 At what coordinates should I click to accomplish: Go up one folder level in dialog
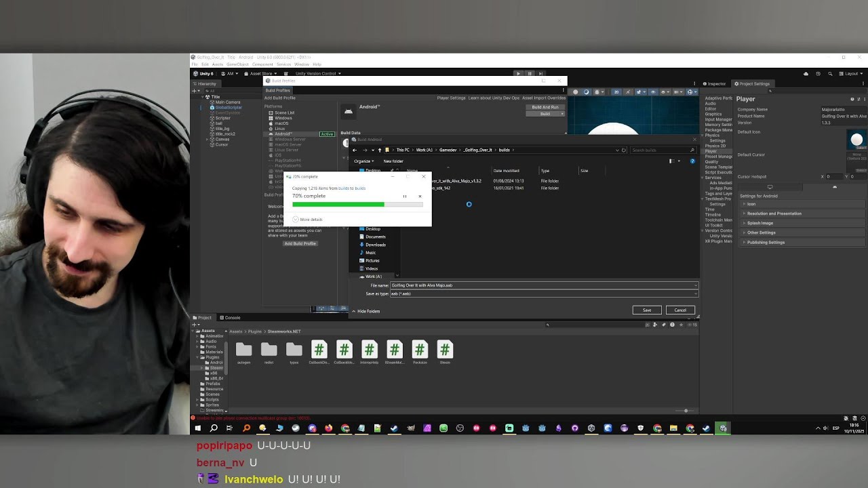pyautogui.click(x=380, y=150)
